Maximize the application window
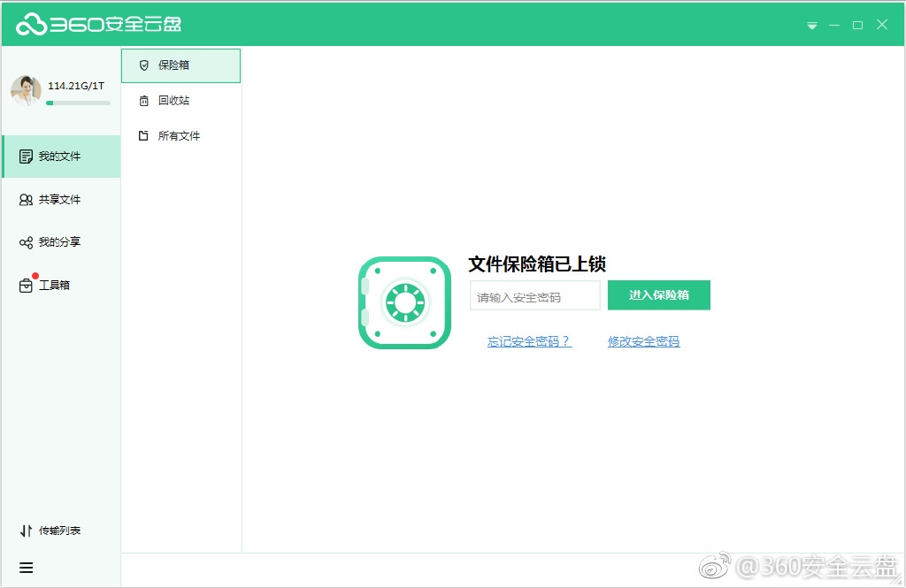Viewport: 906px width, 588px height. 857,26
